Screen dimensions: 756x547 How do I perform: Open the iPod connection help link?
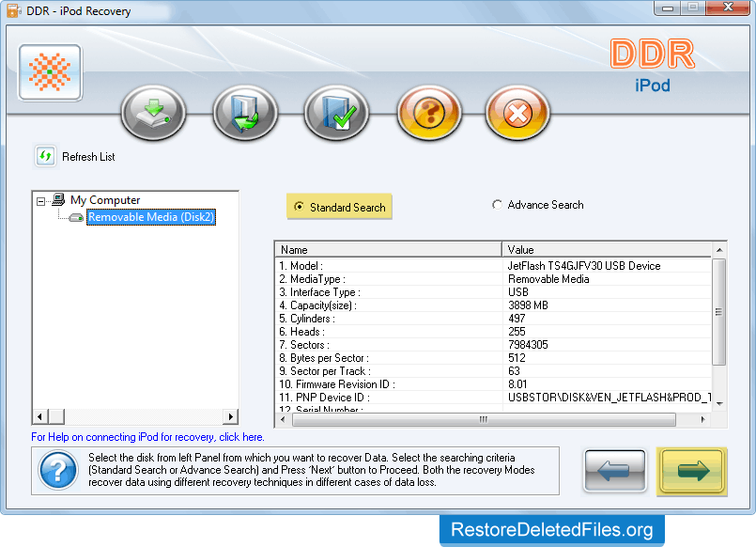point(147,437)
